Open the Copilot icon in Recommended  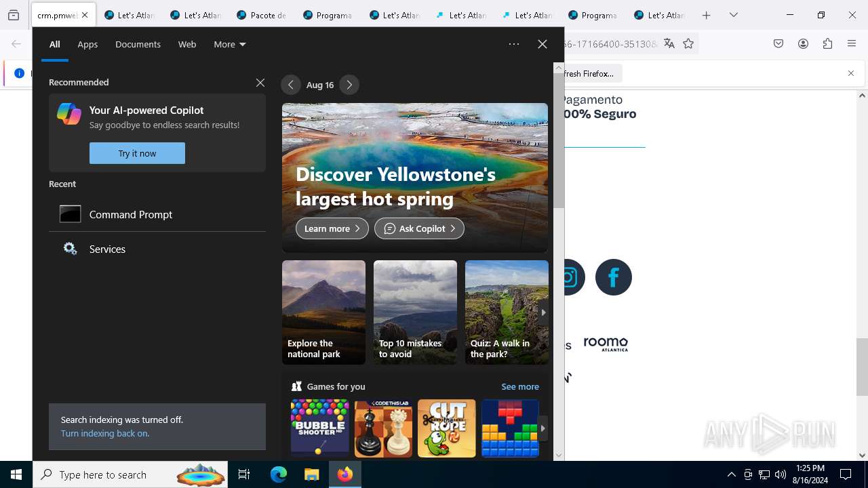coord(69,114)
